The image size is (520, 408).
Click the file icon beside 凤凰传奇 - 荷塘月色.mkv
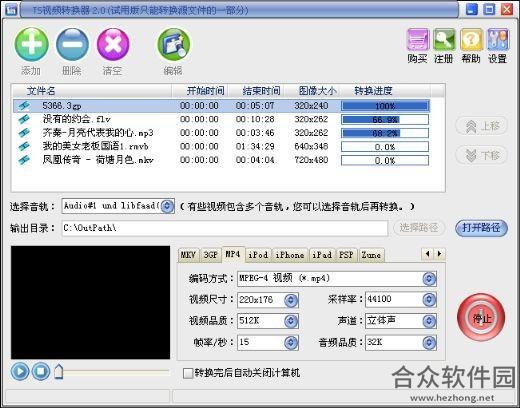[x=24, y=160]
